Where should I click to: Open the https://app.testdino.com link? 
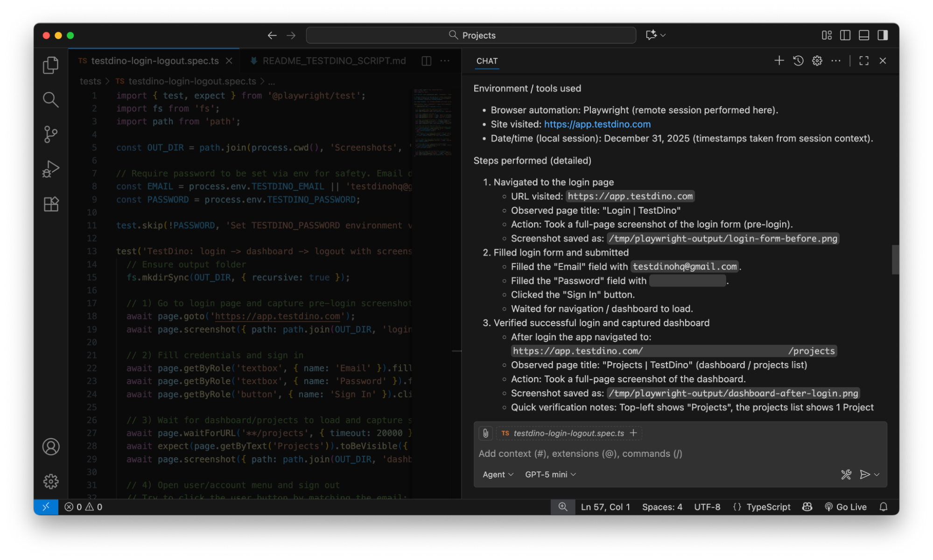(x=597, y=124)
